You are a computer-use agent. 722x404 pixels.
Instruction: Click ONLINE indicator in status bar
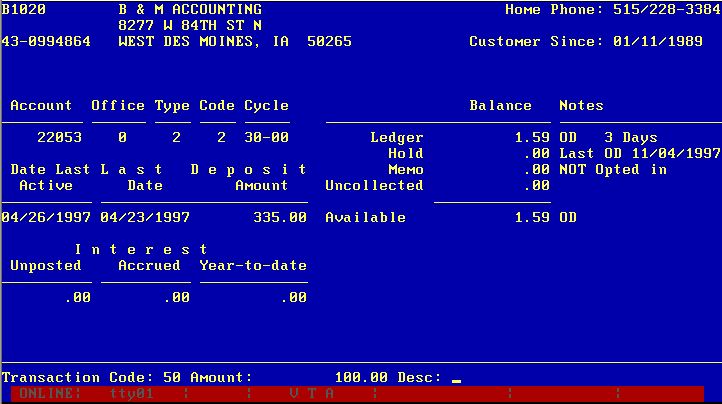[50, 393]
